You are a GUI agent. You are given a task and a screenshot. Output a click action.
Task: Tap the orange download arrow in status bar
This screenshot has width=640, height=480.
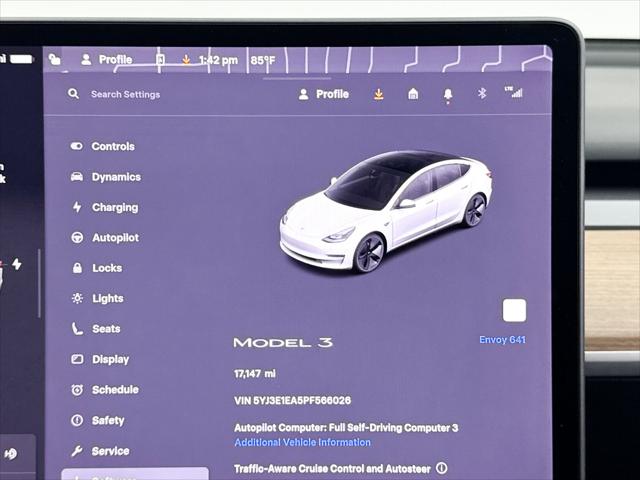[x=186, y=60]
